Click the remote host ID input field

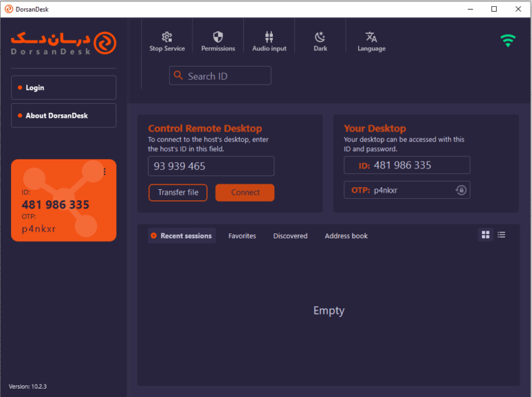211,166
